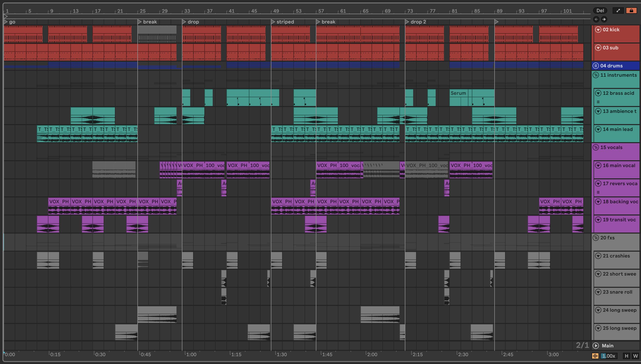Jump to the next locator with the right arrow
641x364 pixels.
(604, 19)
